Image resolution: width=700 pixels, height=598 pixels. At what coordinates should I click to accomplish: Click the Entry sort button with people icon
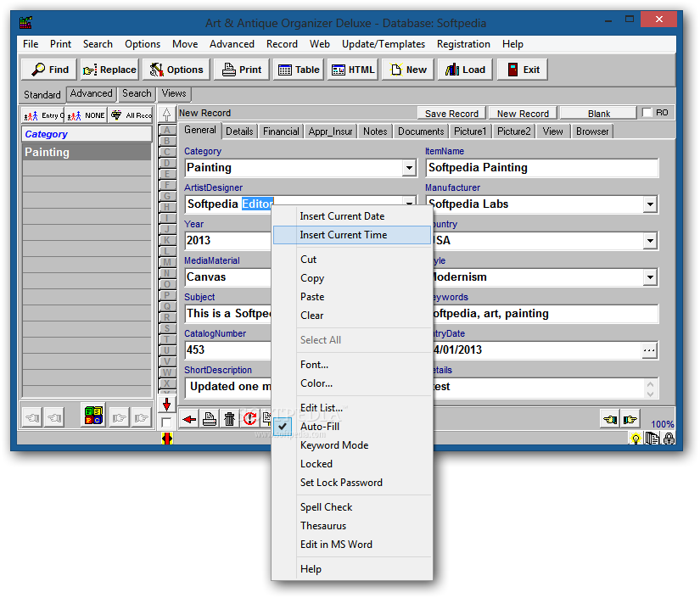click(43, 115)
